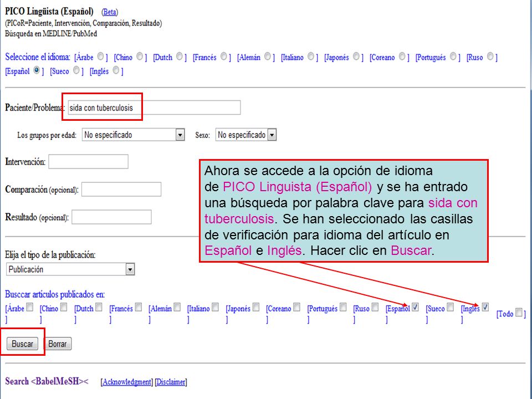Select the Dutch language radio button
The image size is (532, 399).
click(x=180, y=56)
